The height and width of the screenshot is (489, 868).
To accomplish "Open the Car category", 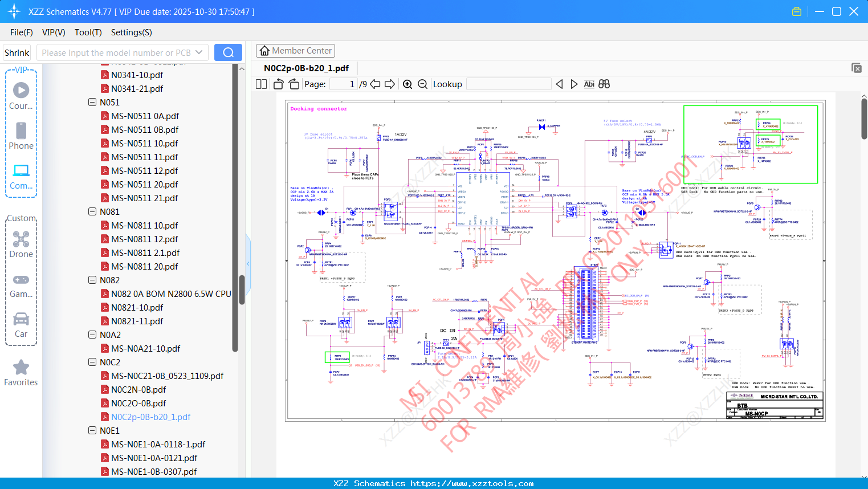I will click(x=21, y=325).
